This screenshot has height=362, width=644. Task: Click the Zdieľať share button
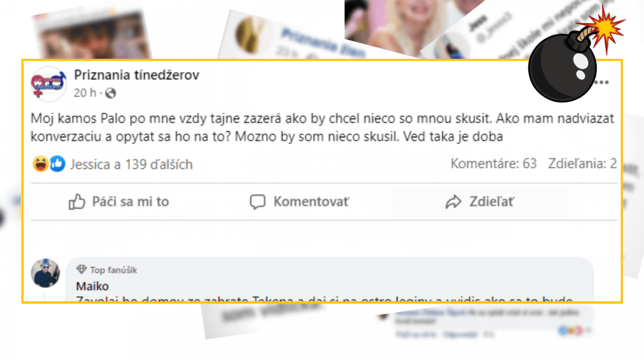tap(480, 202)
